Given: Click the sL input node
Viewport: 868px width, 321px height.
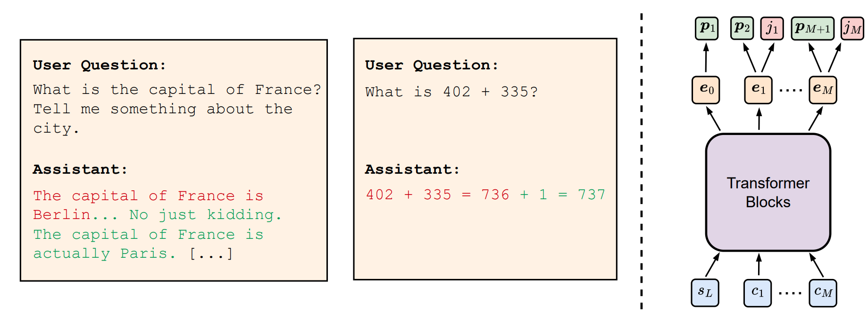Looking at the screenshot, I should click(x=705, y=293).
